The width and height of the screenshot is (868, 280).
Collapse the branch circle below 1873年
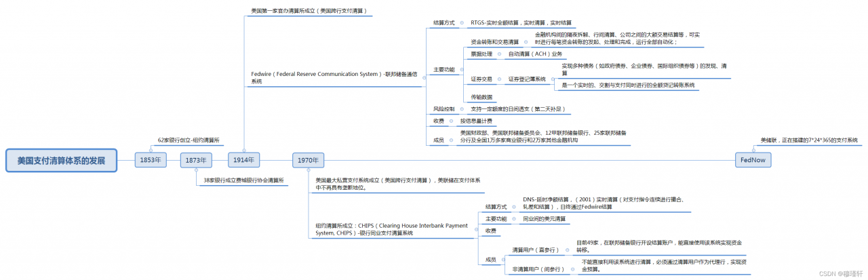click(x=196, y=171)
